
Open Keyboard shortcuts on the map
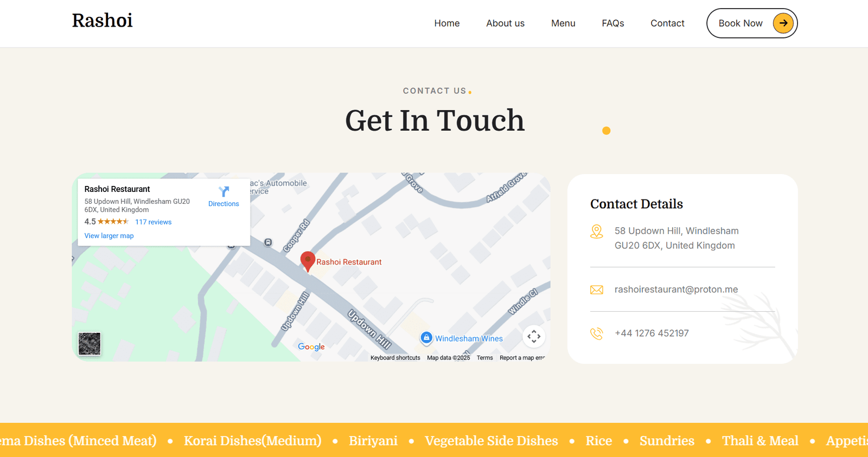(x=395, y=358)
